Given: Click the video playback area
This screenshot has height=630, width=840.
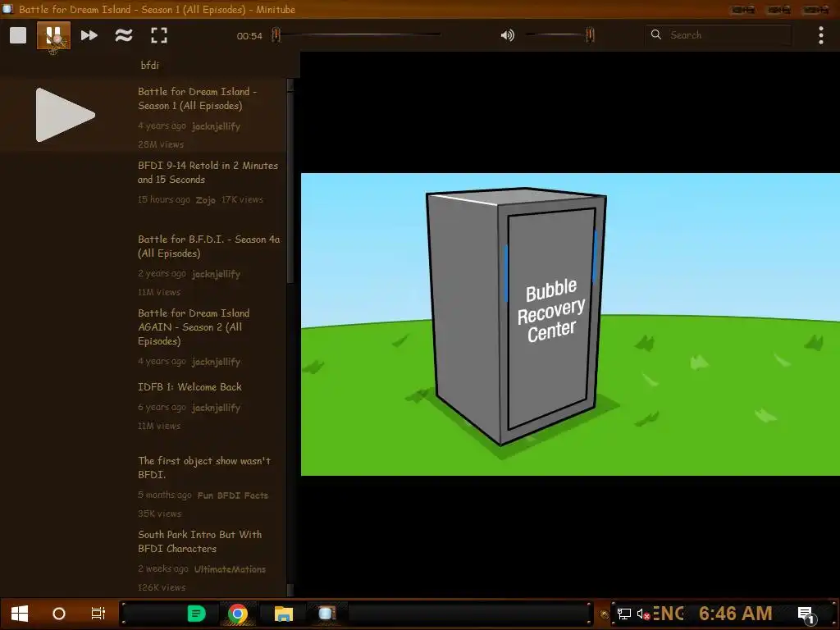Looking at the screenshot, I should coord(570,324).
